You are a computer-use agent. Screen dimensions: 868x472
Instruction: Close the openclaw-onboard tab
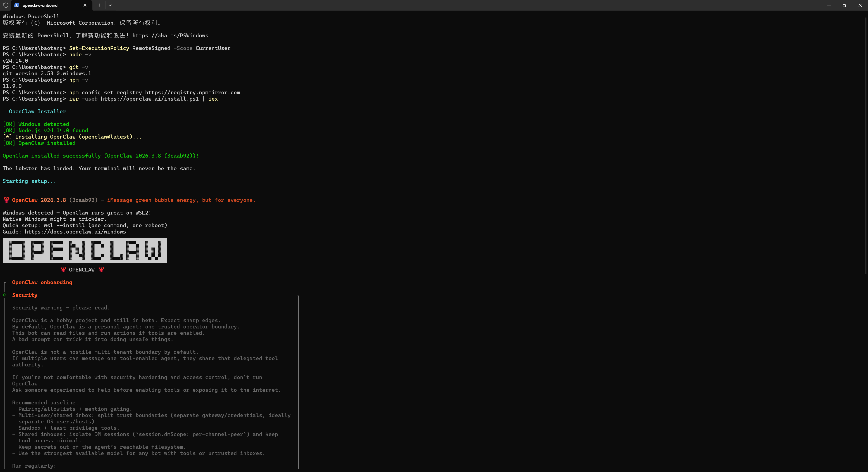click(85, 5)
